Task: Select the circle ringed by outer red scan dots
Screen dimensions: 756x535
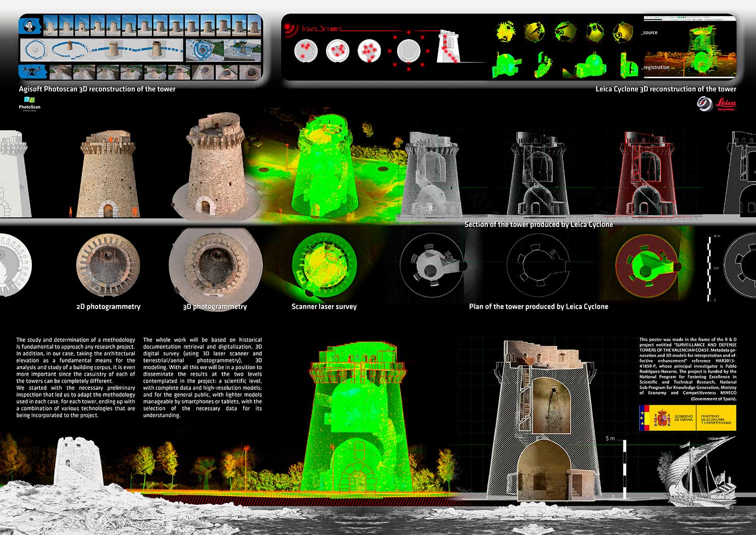Action: click(408, 51)
